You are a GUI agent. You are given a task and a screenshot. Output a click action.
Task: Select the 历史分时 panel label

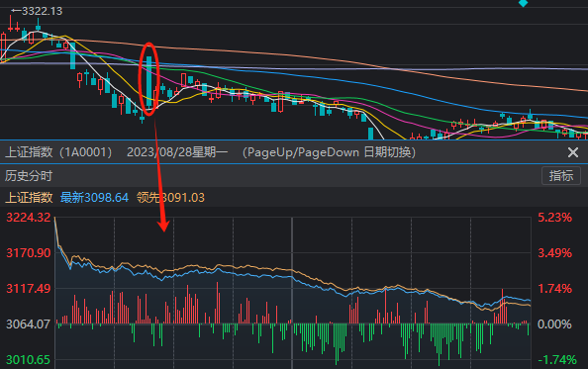(29, 176)
